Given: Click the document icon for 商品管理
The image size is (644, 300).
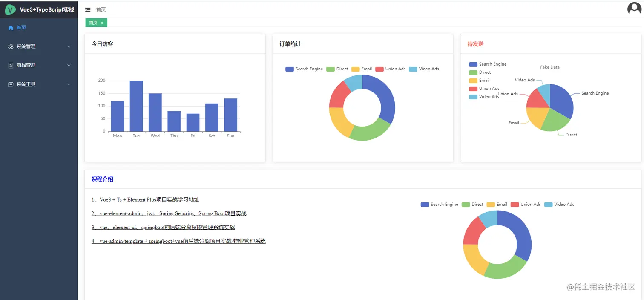Looking at the screenshot, I should [11, 66].
